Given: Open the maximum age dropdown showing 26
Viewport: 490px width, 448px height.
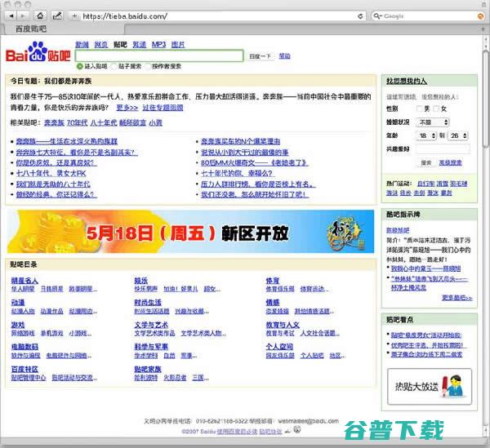Looking at the screenshot, I should click(458, 135).
